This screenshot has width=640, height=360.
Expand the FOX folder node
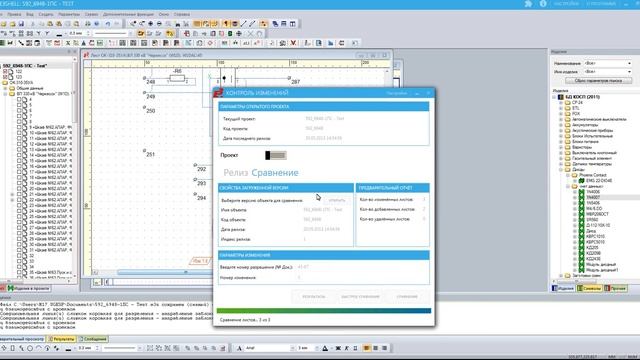[561, 114]
